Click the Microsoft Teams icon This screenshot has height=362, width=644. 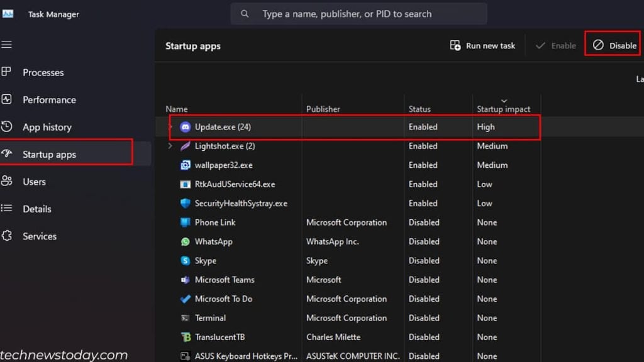(x=185, y=280)
